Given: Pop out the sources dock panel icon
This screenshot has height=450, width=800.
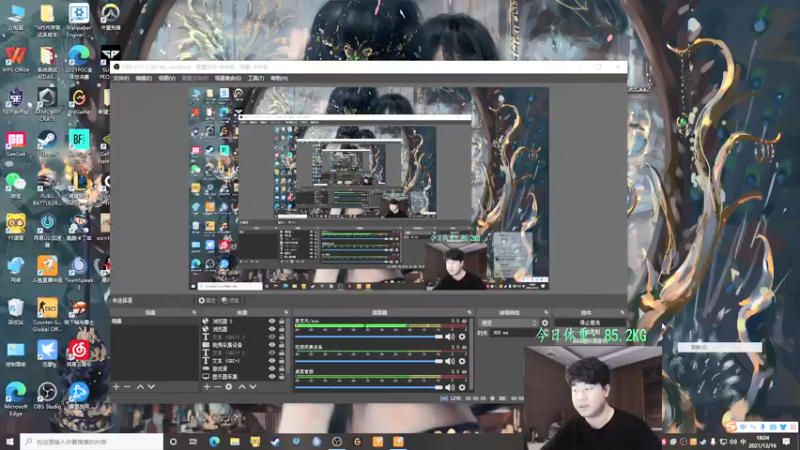Looking at the screenshot, I should 286,312.
